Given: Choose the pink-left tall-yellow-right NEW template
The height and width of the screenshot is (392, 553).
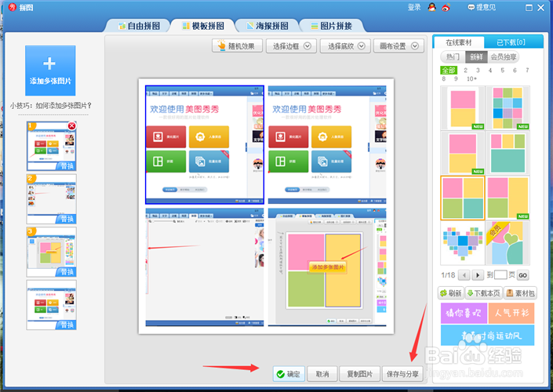Looking at the screenshot, I should click(508, 198).
